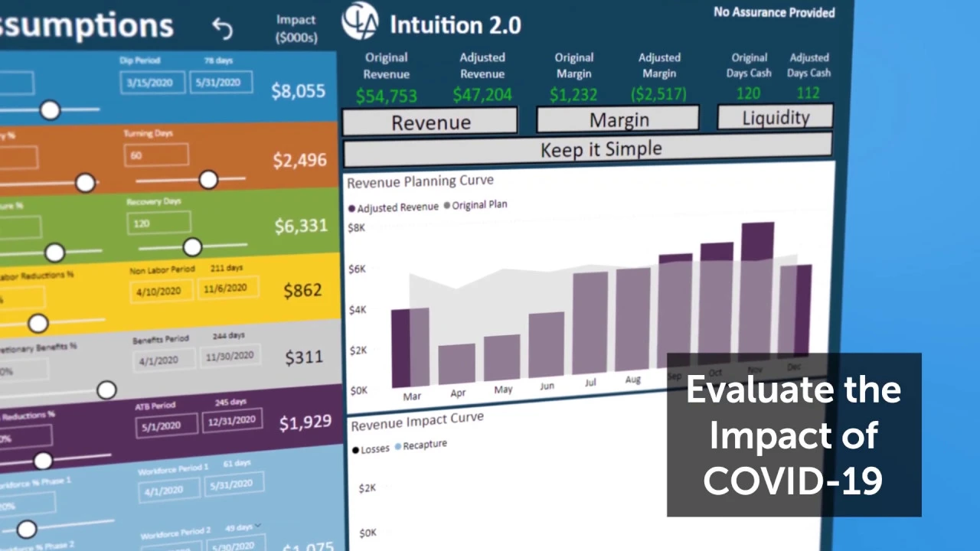Click the $311 impact value
This screenshot has width=980, height=551.
(x=304, y=357)
